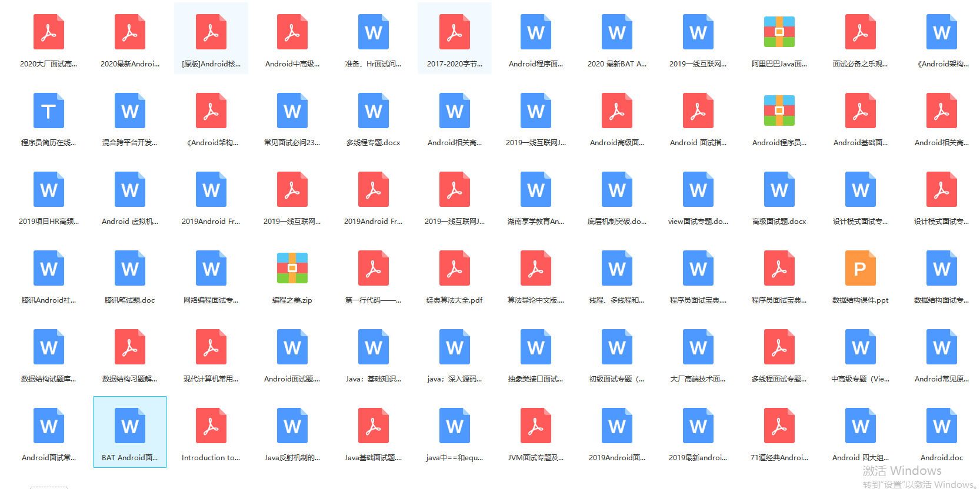The image size is (980, 489).
Task: Open the 2019项目HR高频 Word icon
Action: point(49,189)
